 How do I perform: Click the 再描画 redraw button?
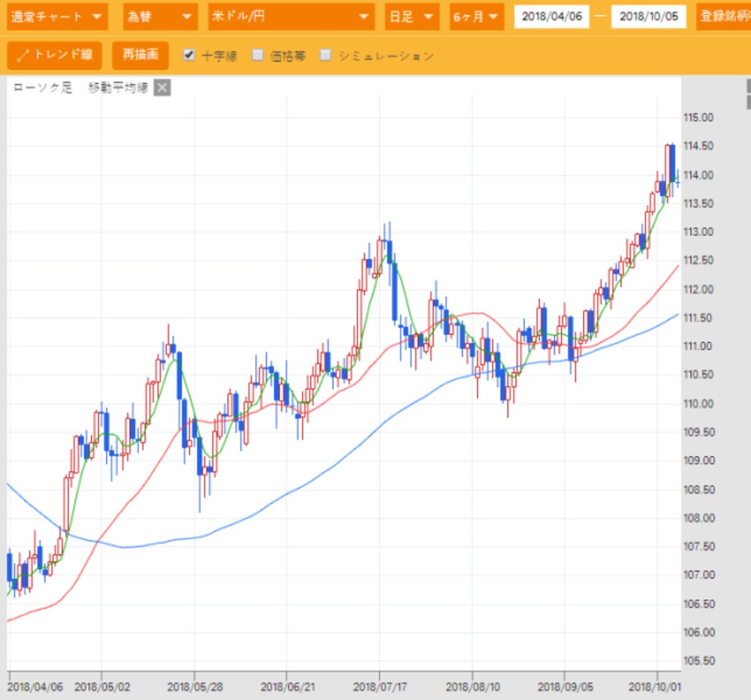pyautogui.click(x=141, y=55)
